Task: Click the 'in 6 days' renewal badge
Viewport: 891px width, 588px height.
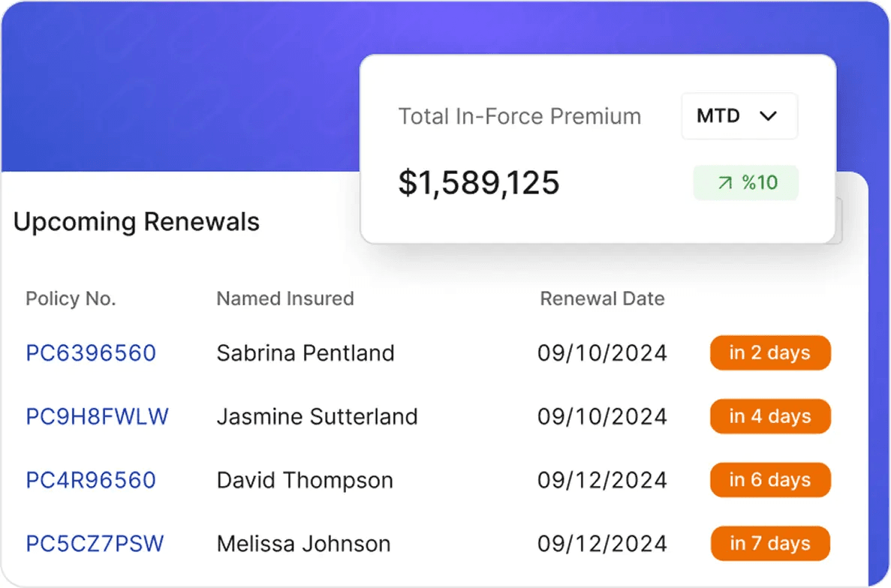Action: click(x=769, y=480)
